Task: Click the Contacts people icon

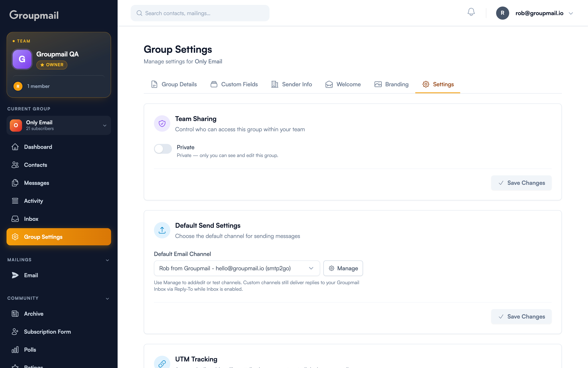Action: (15, 165)
